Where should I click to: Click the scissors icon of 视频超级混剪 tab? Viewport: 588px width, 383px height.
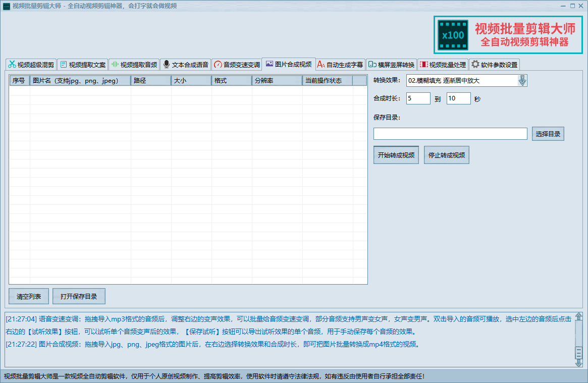(x=12, y=65)
